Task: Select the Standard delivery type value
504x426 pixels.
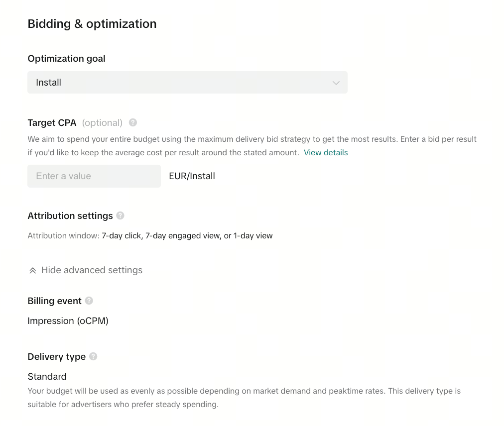Action: (x=47, y=377)
